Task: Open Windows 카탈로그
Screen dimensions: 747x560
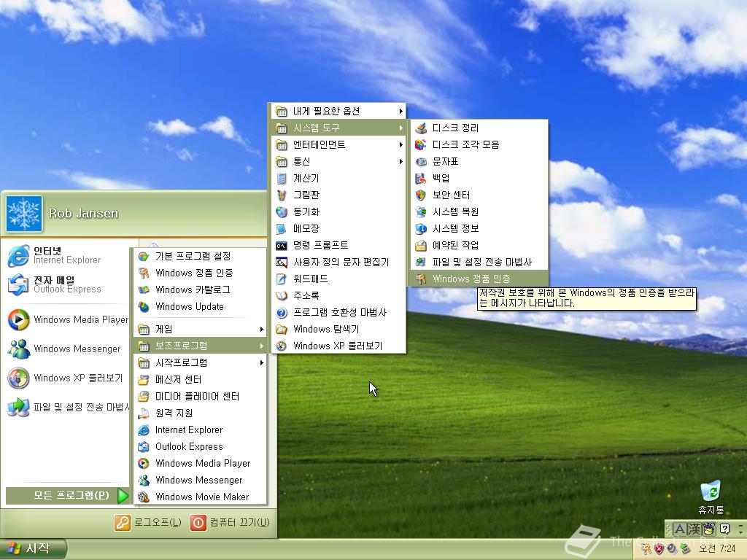Action: [200, 289]
